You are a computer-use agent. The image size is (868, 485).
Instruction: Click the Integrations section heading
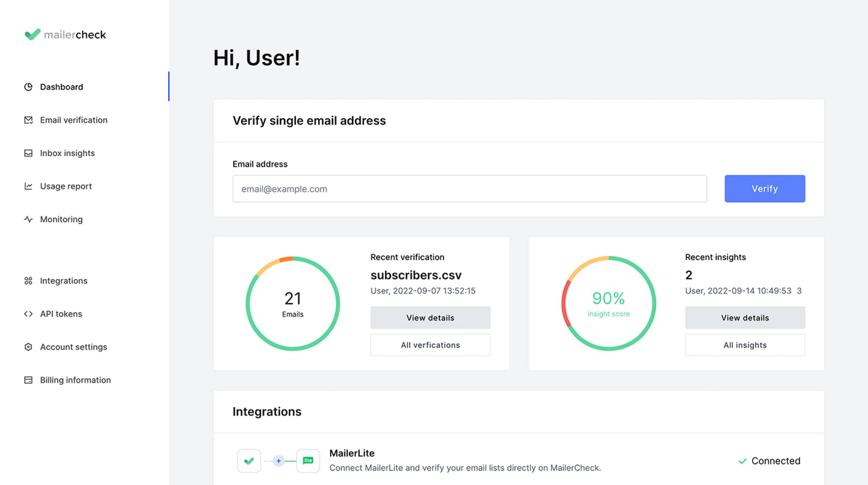[267, 412]
